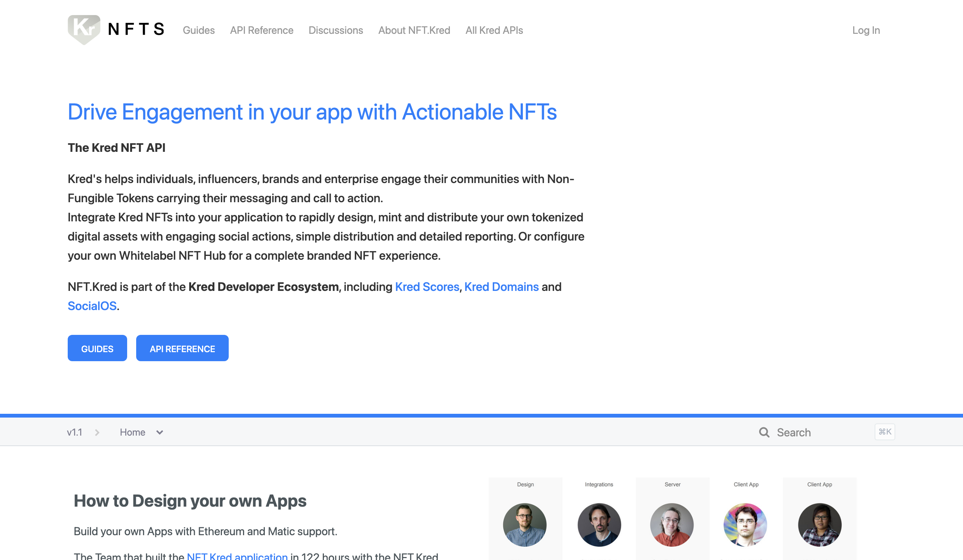Screen dimensions: 963x560
Task: Follow the Kred Domains link
Action: click(x=501, y=287)
